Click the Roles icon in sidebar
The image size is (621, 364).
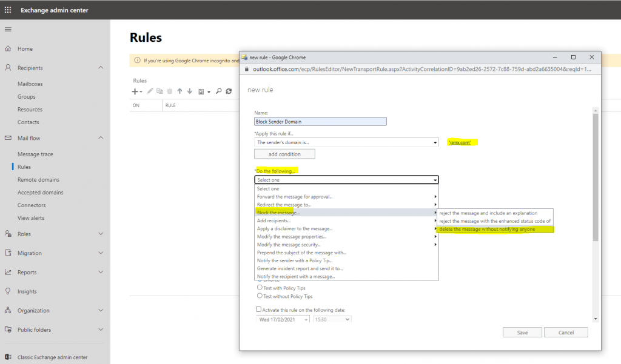8,234
